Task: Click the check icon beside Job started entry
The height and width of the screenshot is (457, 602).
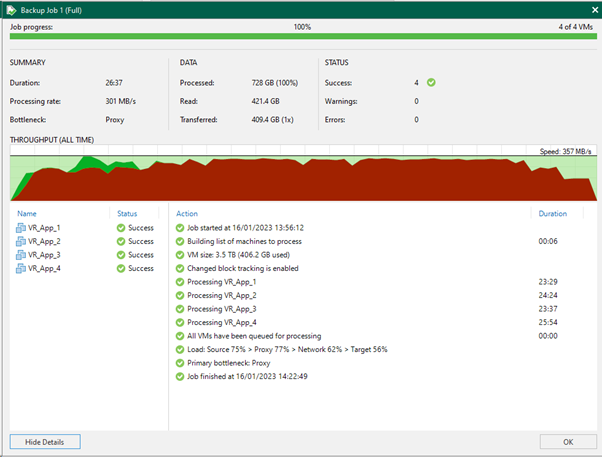Action: click(180, 228)
